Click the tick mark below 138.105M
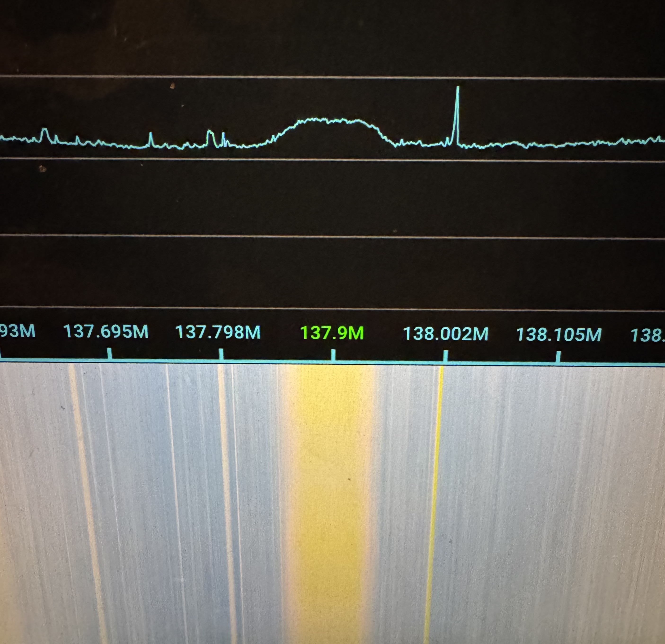 [x=558, y=357]
